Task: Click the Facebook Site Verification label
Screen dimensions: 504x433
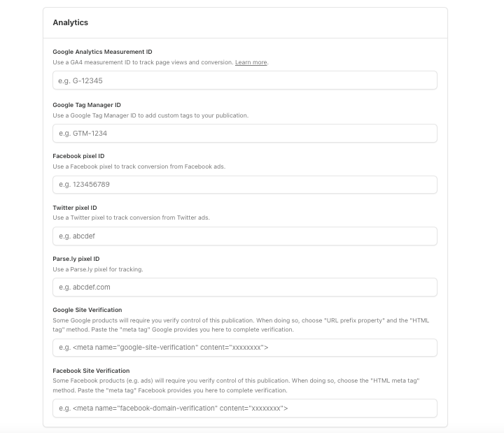Action: pos(91,371)
